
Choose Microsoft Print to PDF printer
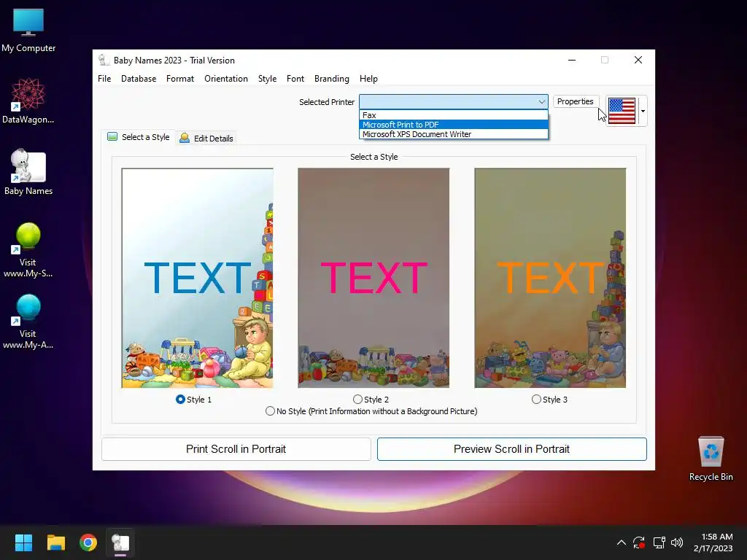[x=454, y=125]
